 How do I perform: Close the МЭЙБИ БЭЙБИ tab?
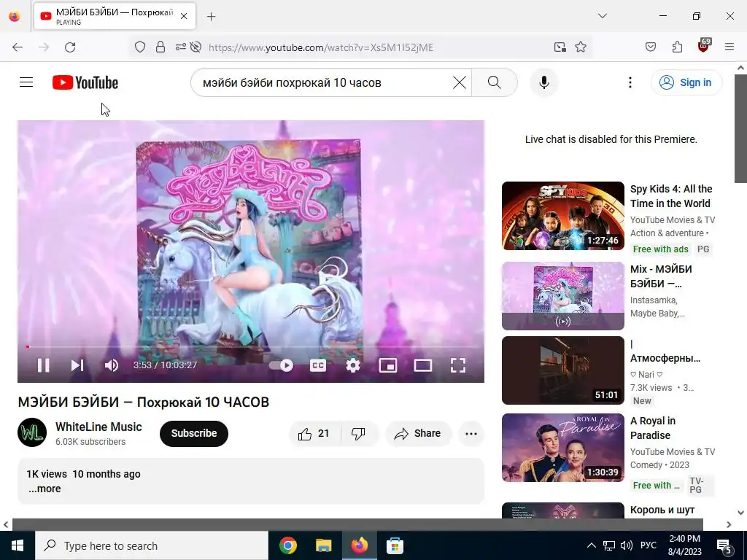click(184, 16)
